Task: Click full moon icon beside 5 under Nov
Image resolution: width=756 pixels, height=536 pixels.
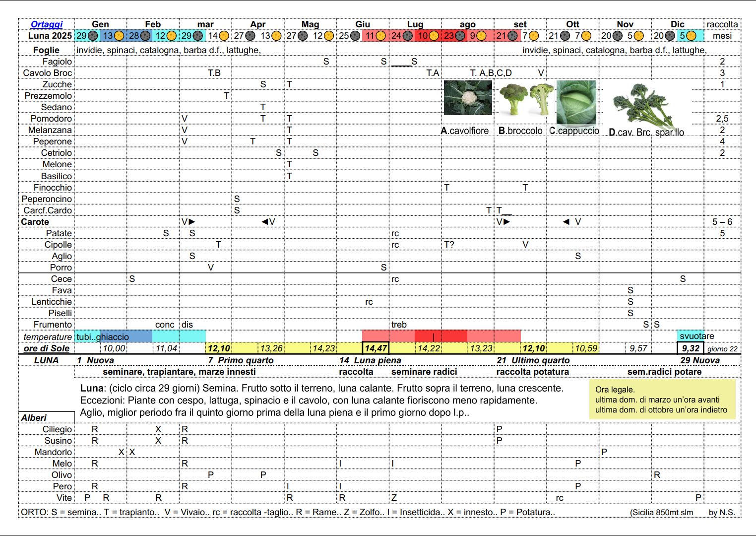Action: tap(639, 36)
